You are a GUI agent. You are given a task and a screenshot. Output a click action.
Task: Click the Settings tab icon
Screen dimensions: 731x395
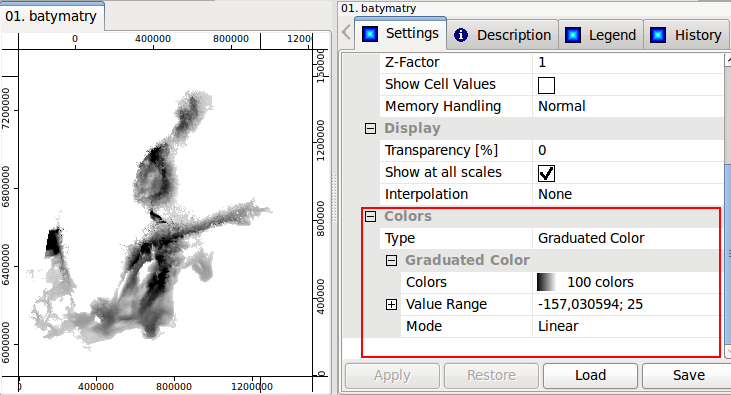coord(370,34)
